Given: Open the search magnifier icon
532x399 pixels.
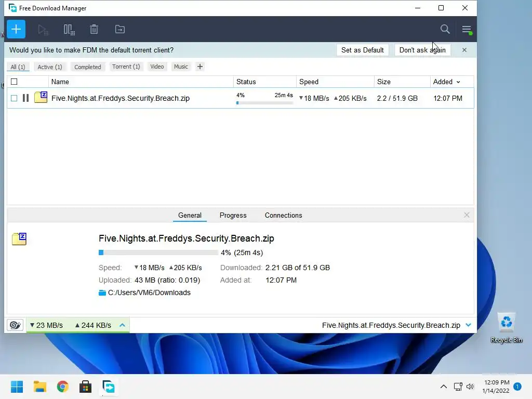Looking at the screenshot, I should tap(445, 29).
